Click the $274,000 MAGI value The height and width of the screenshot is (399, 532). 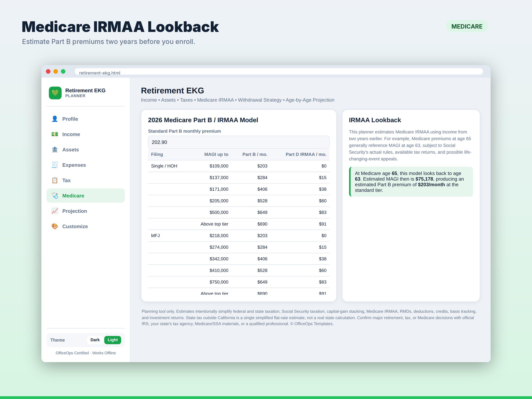tap(219, 247)
